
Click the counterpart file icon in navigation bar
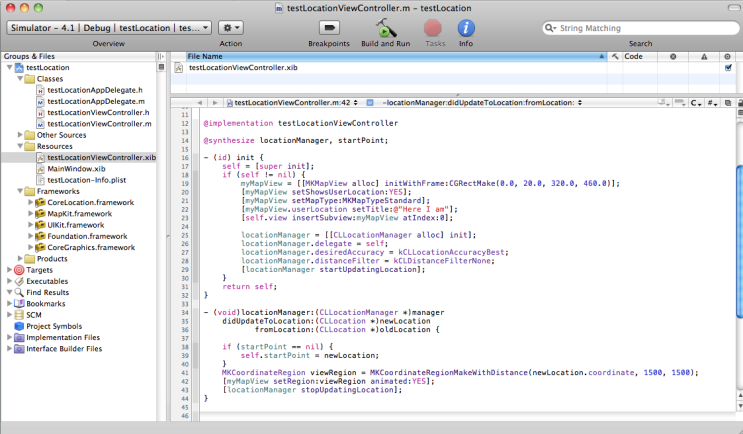coord(728,103)
